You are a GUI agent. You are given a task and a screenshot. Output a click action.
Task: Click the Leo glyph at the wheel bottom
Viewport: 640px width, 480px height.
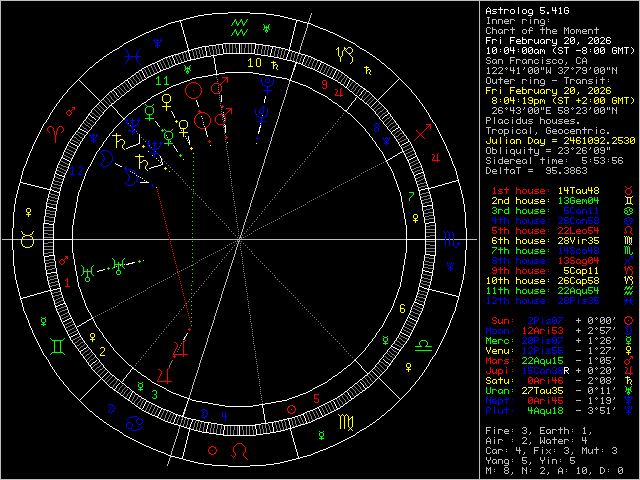(239, 453)
